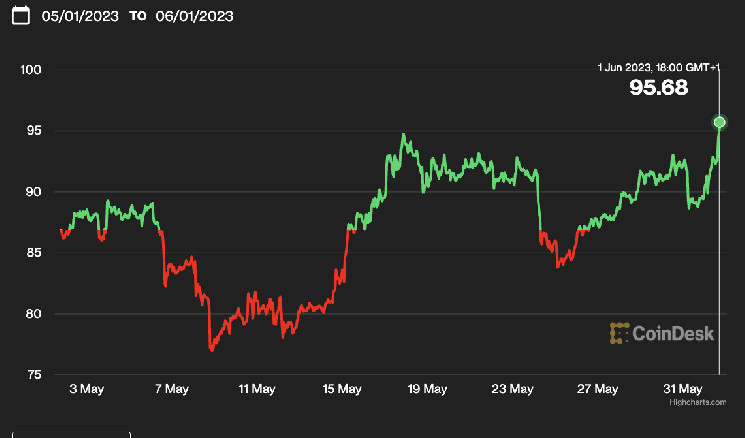745x438 pixels.
Task: Click the 95.68 price tooltip value
Action: click(659, 88)
